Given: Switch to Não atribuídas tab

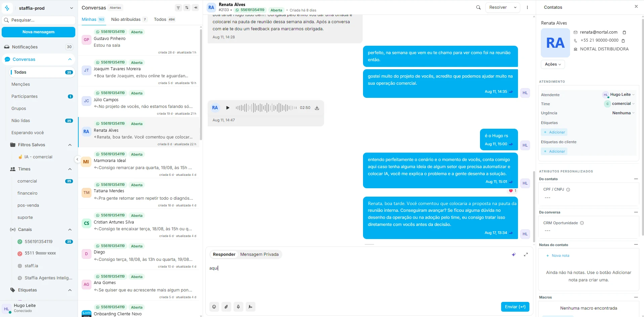Looking at the screenshot, I should (x=129, y=19).
